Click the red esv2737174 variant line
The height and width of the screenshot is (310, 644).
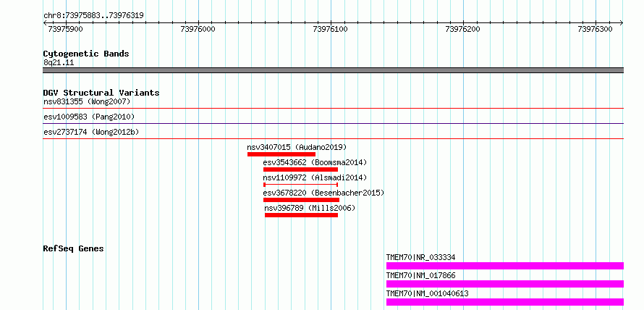pyautogui.click(x=333, y=138)
